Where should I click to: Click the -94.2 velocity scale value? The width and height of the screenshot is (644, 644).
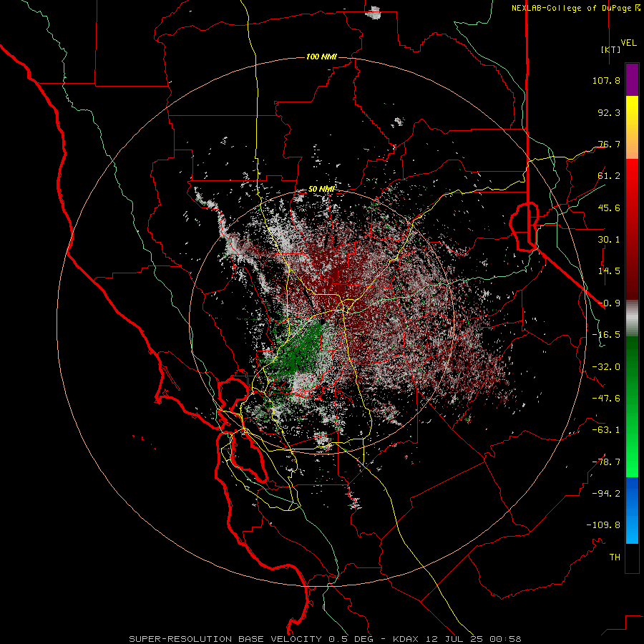tap(606, 494)
